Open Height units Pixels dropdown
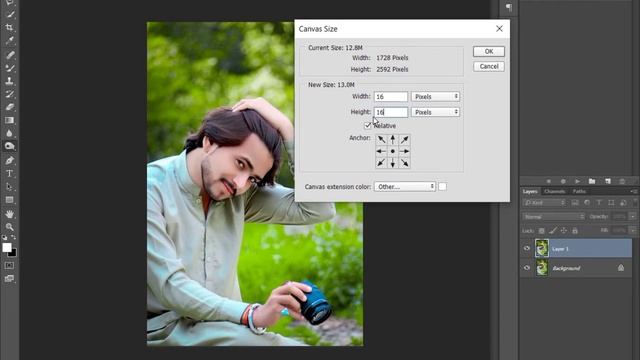Viewport: 640px width, 360px height. point(435,112)
